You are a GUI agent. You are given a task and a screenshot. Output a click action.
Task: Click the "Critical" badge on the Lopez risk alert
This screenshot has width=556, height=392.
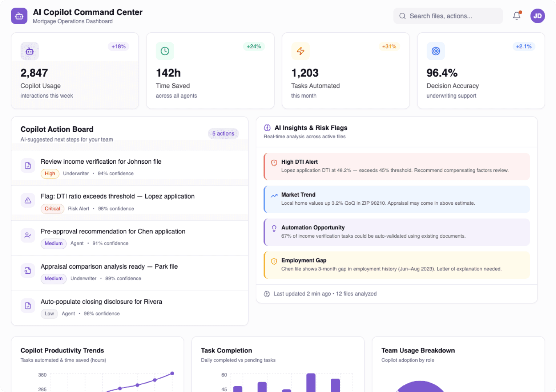tap(52, 209)
